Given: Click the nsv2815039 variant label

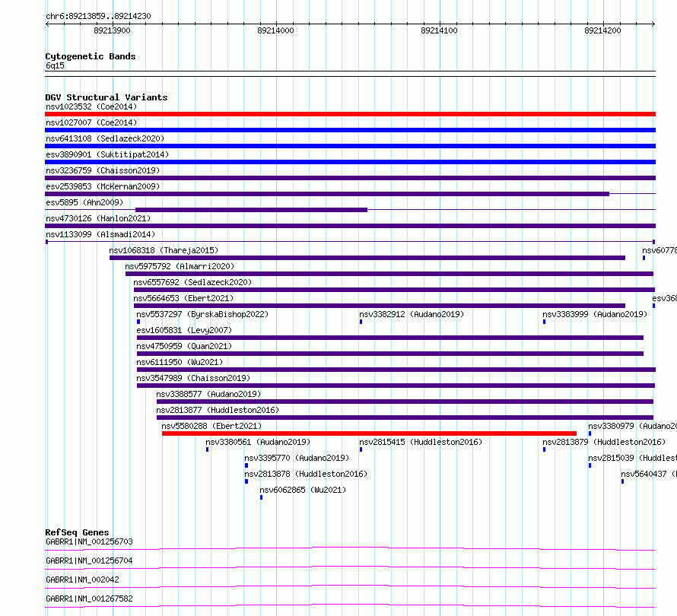Looking at the screenshot, I should (x=633, y=458).
